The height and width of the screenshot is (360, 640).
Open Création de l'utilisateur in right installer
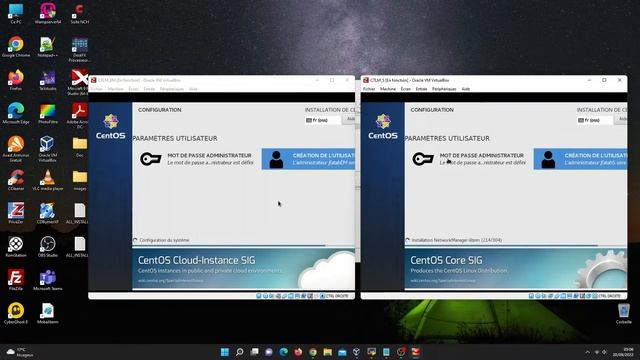point(580,159)
